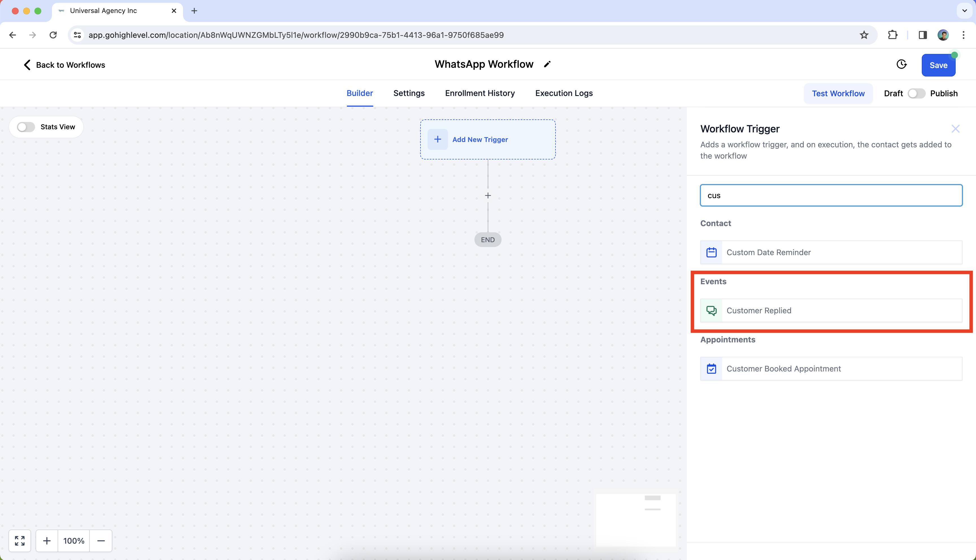Open the Chrome three-dot menu
Image resolution: width=976 pixels, height=560 pixels.
[963, 35]
